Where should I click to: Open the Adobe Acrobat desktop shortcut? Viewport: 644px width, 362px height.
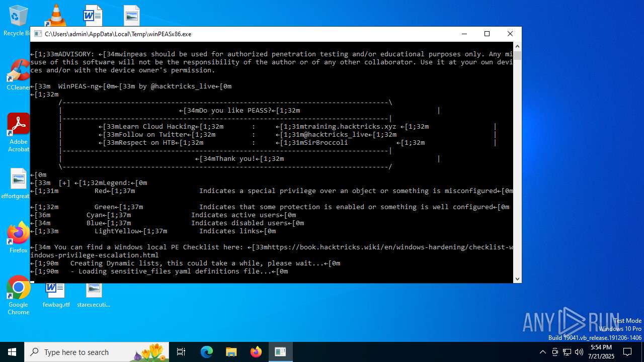coord(19,132)
